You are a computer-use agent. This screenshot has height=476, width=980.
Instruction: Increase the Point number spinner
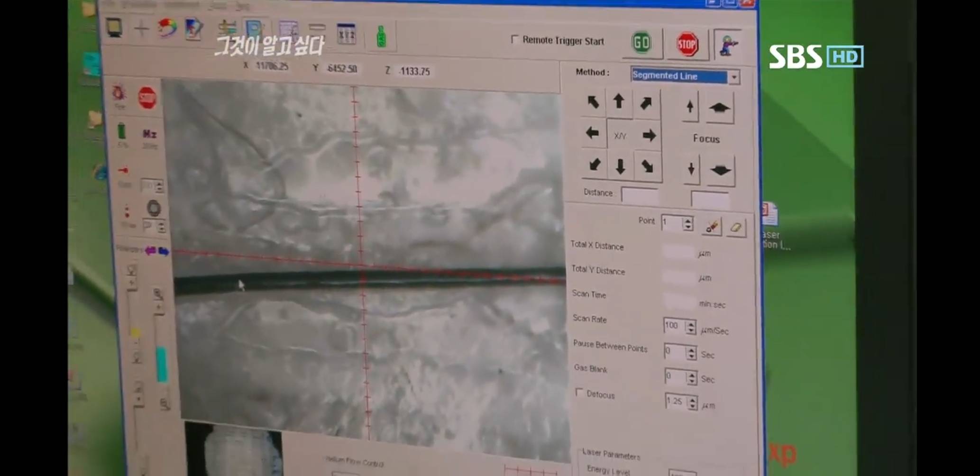(x=687, y=220)
